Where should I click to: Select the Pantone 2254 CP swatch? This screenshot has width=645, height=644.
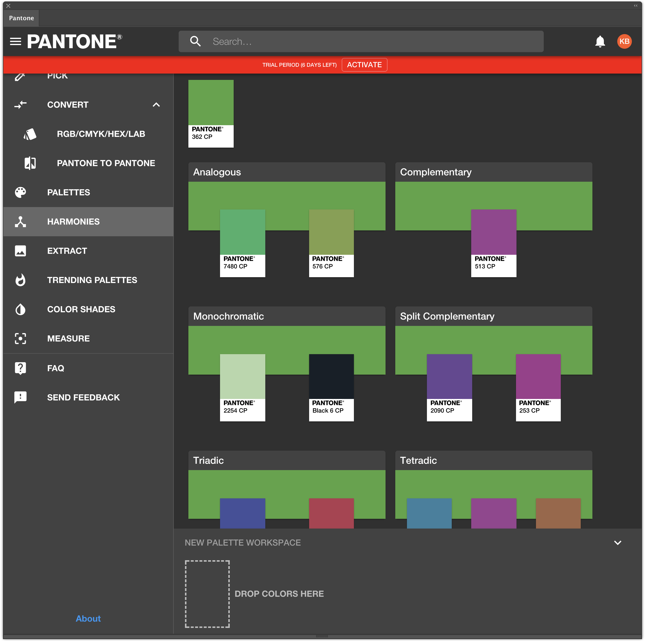point(242,388)
